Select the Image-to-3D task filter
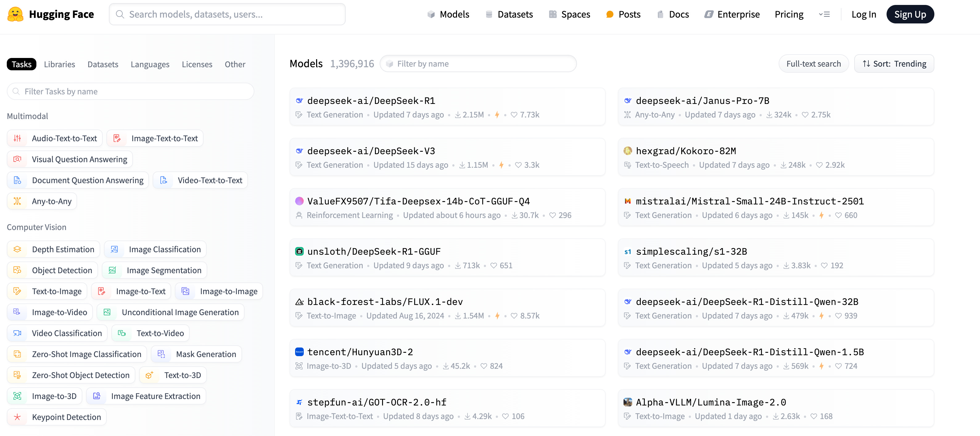The width and height of the screenshot is (980, 436). [x=44, y=397]
